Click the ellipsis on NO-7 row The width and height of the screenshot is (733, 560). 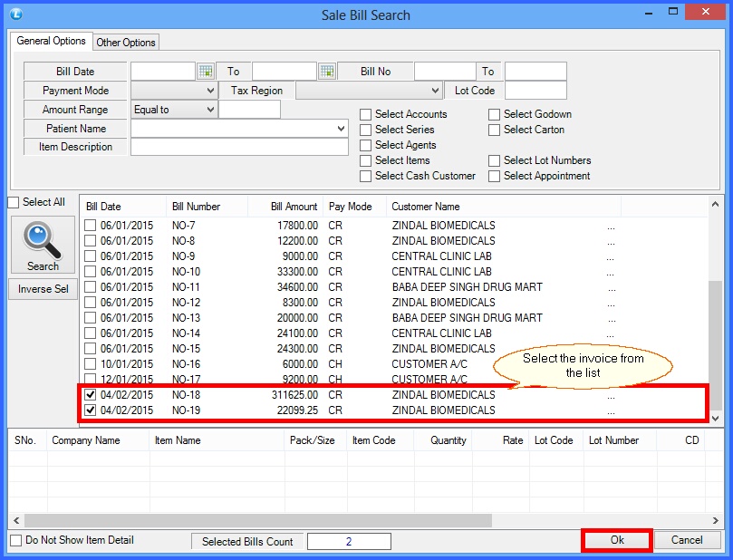point(611,227)
